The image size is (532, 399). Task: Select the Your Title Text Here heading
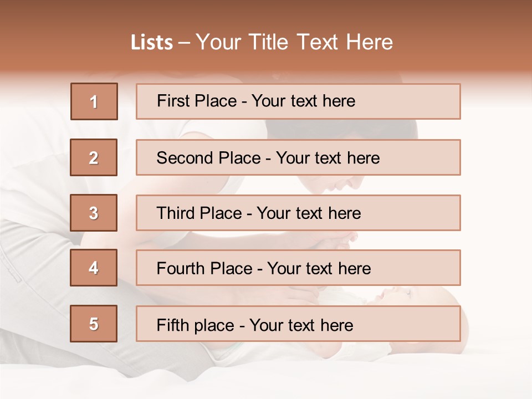pyautogui.click(x=294, y=42)
